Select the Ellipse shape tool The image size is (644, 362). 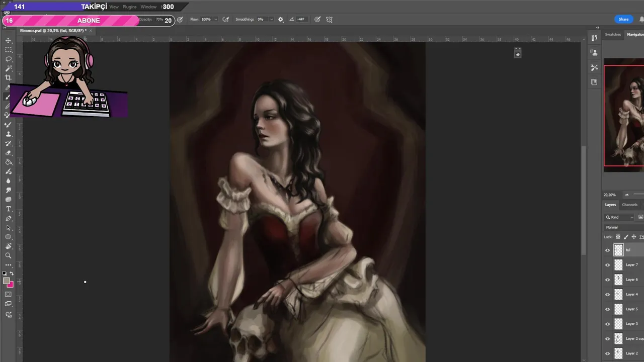(x=8, y=237)
